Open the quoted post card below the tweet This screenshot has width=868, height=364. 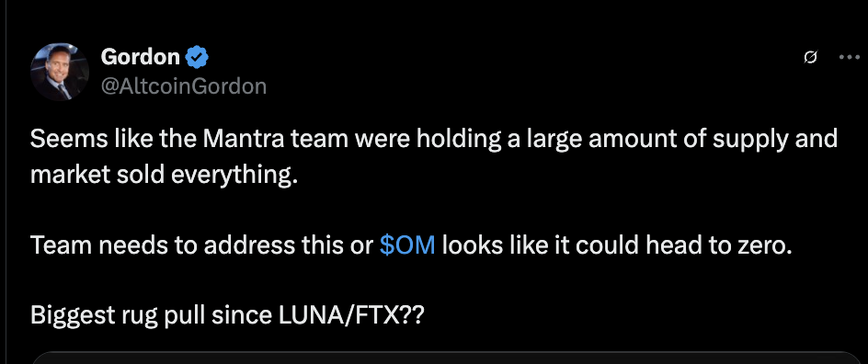click(x=447, y=358)
